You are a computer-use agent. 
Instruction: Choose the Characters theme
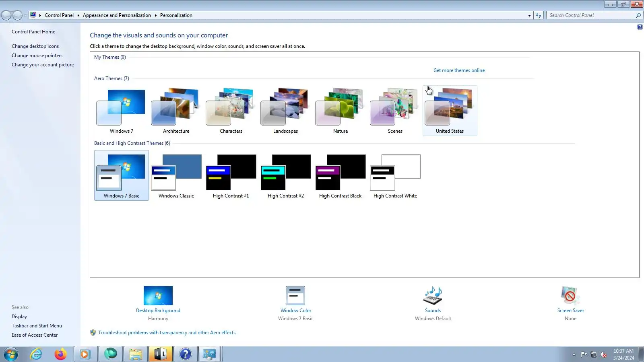pos(231,111)
